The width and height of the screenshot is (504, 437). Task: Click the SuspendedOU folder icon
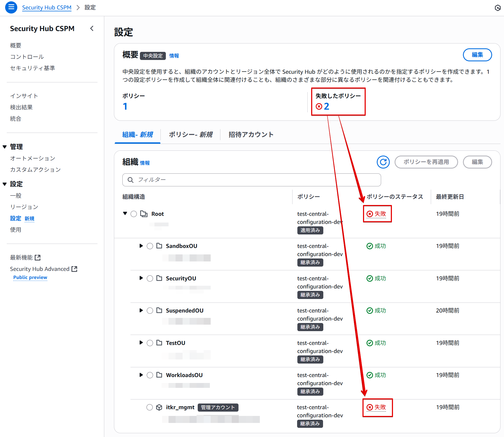click(159, 310)
